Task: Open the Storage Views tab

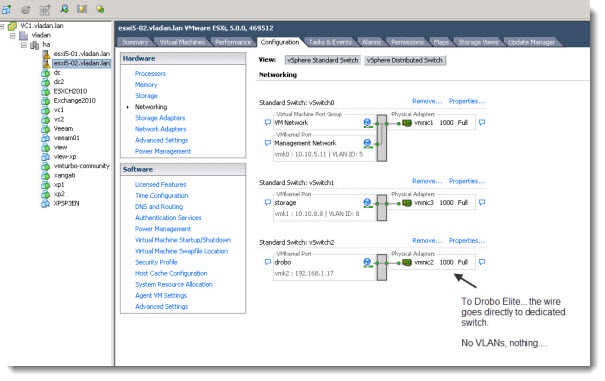Action: pyautogui.click(x=478, y=42)
